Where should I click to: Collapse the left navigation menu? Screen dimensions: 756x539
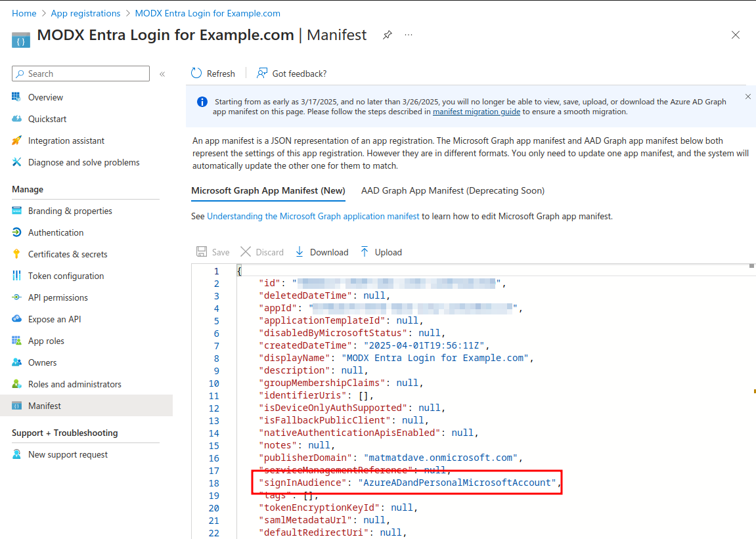click(162, 74)
